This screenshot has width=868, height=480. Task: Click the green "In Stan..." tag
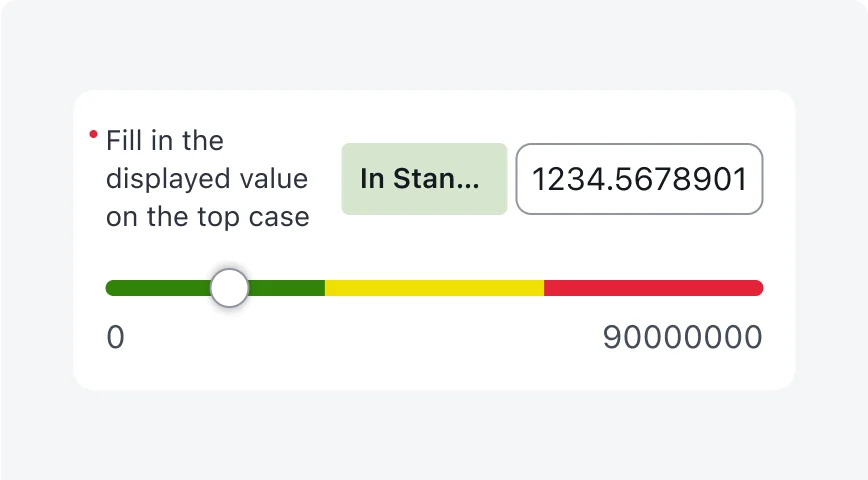coord(424,179)
